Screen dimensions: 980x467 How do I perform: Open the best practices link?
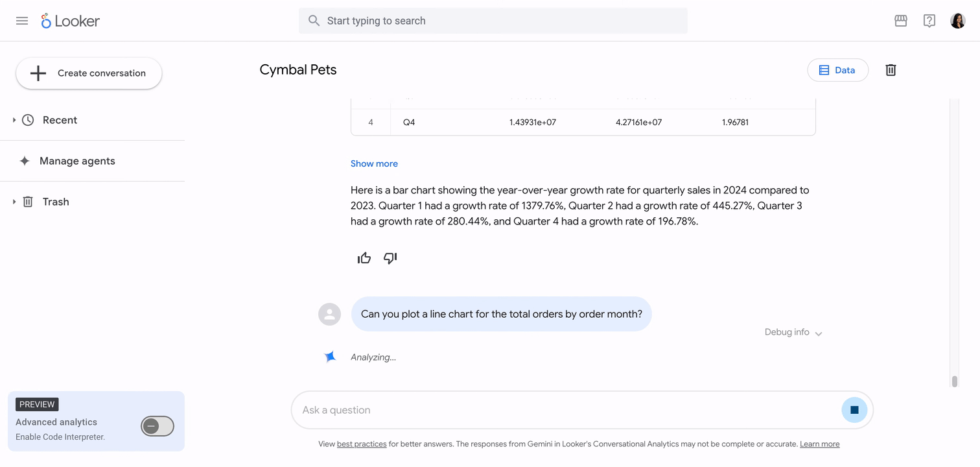[x=362, y=444]
